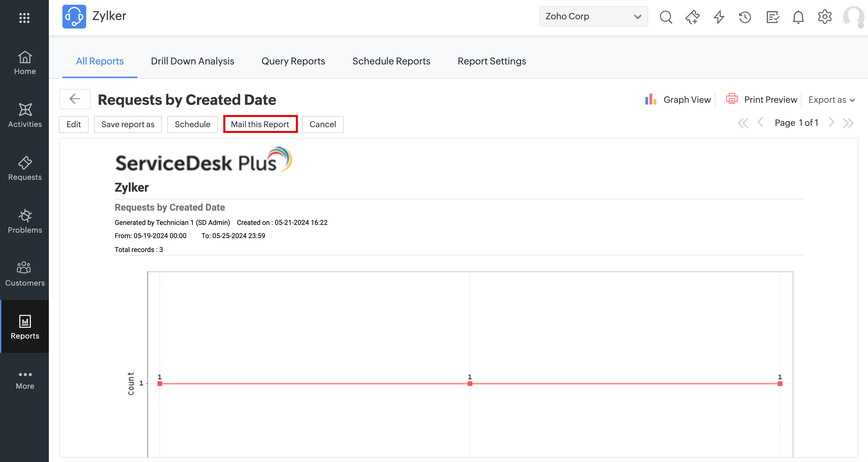
Task: Click the Save report as button
Action: [128, 124]
